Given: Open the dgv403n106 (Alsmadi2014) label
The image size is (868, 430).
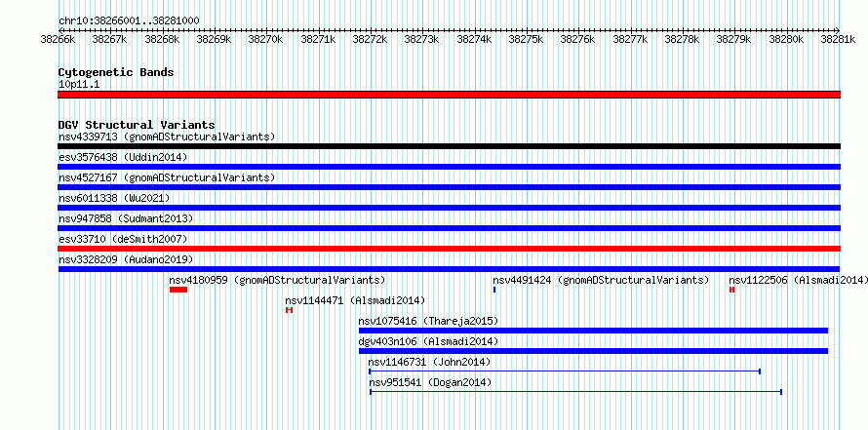Looking at the screenshot, I should pos(428,341).
